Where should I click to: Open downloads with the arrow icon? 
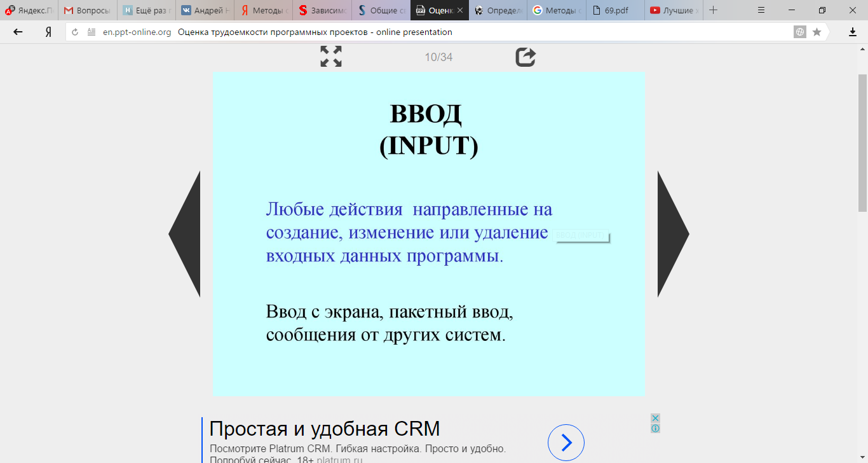853,32
